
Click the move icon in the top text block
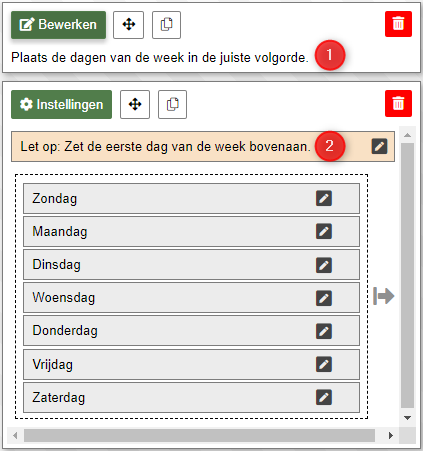(128, 25)
